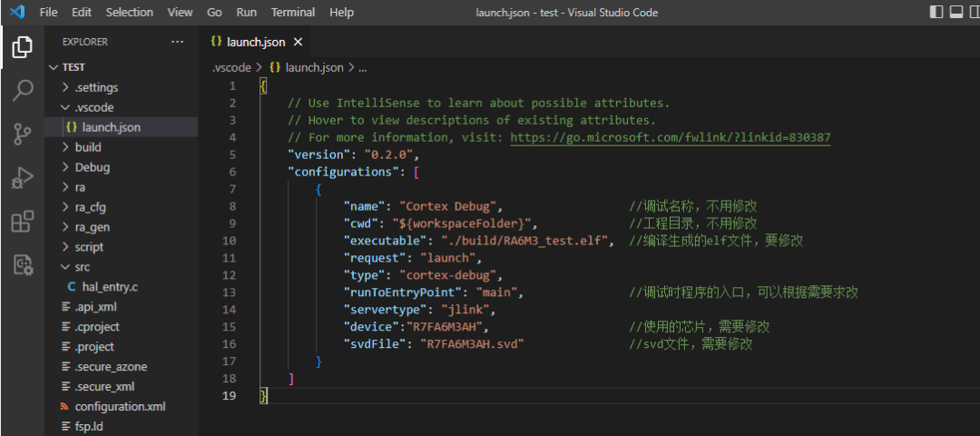980x436 pixels.
Task: Open the Selection menu
Action: (130, 12)
